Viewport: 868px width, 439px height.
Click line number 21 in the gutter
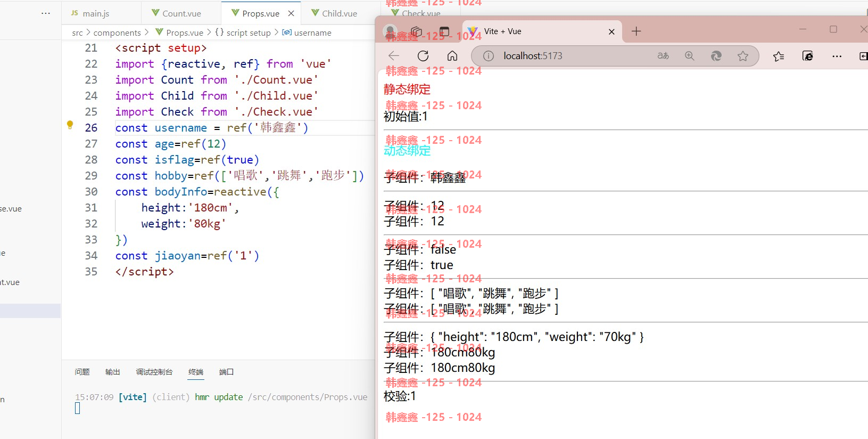tap(92, 48)
